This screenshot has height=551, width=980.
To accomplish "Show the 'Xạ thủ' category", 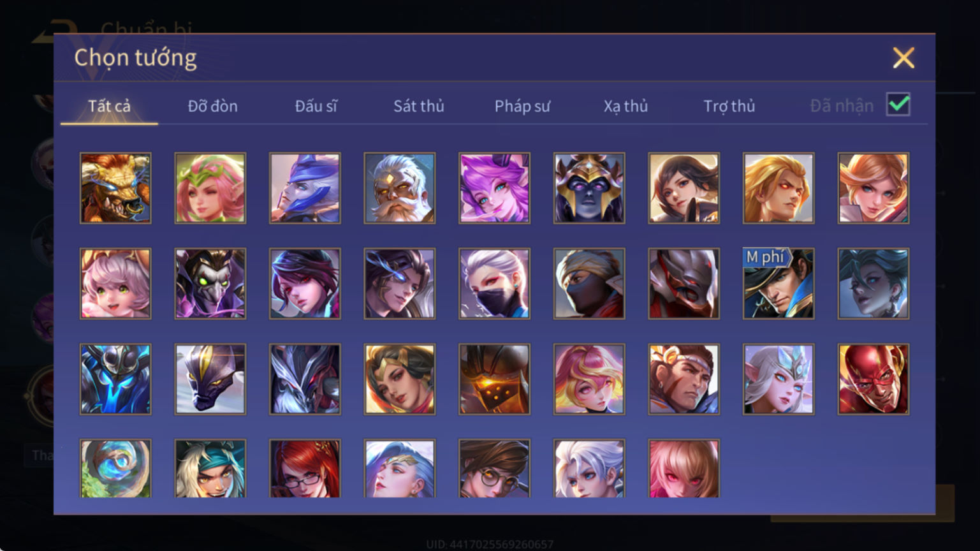I will pyautogui.click(x=625, y=106).
